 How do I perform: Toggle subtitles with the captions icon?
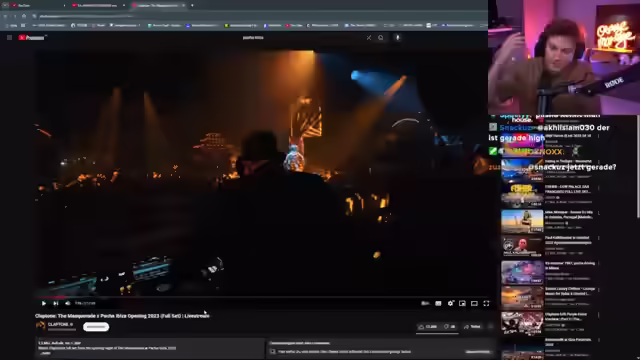[x=438, y=303]
